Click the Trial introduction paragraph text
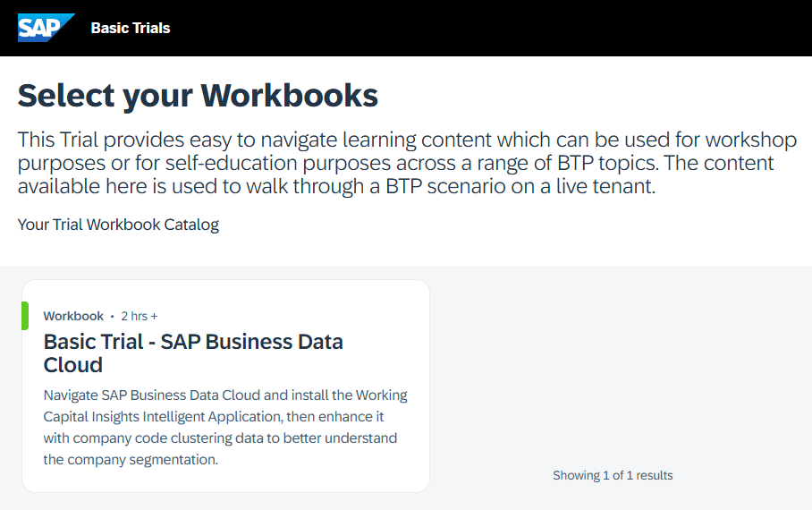 pyautogui.click(x=407, y=163)
